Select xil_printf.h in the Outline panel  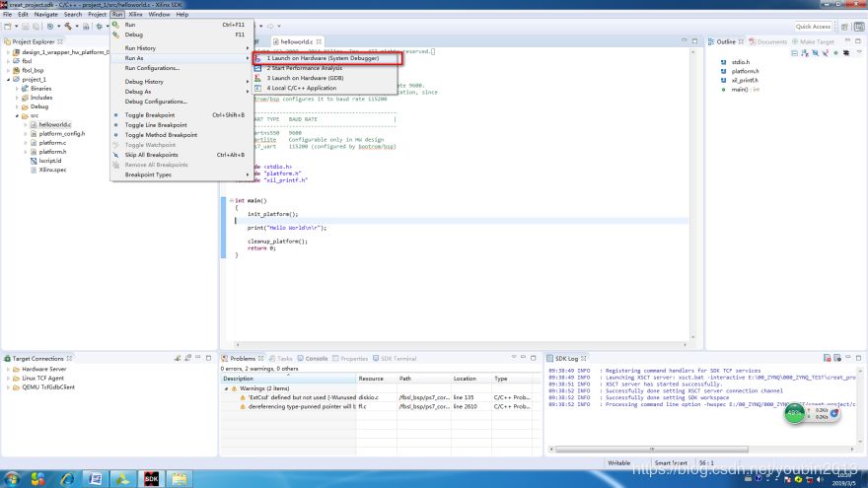(745, 80)
